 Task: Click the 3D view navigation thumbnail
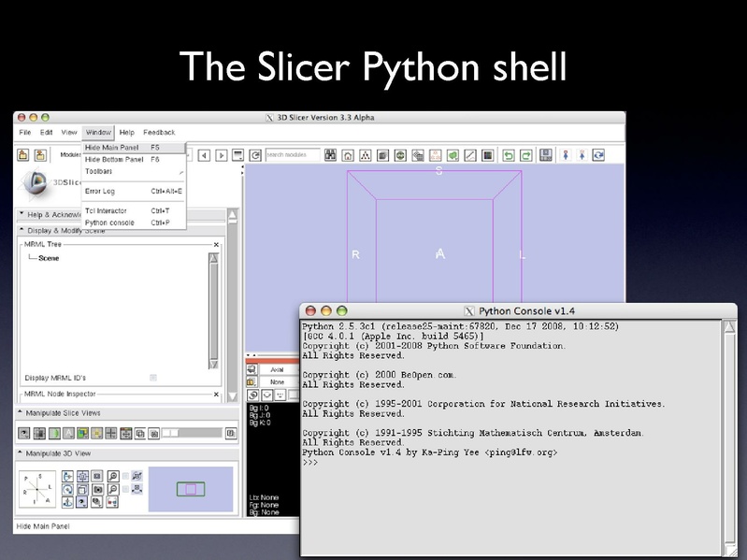(x=191, y=489)
